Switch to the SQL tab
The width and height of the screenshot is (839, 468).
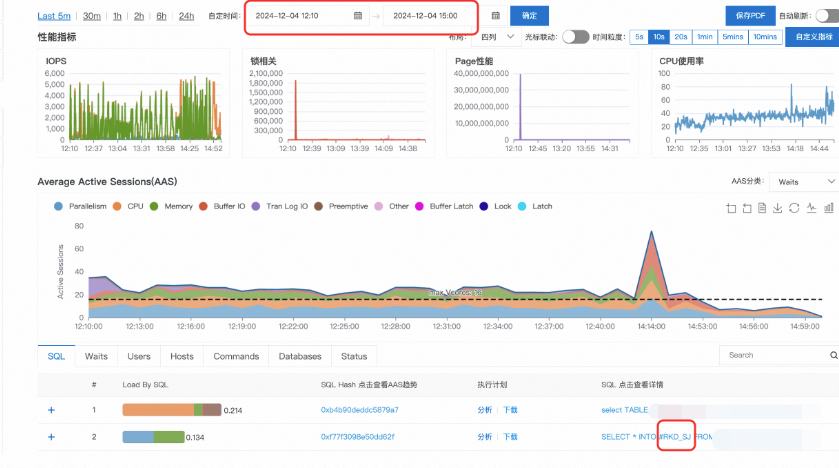pyautogui.click(x=56, y=356)
